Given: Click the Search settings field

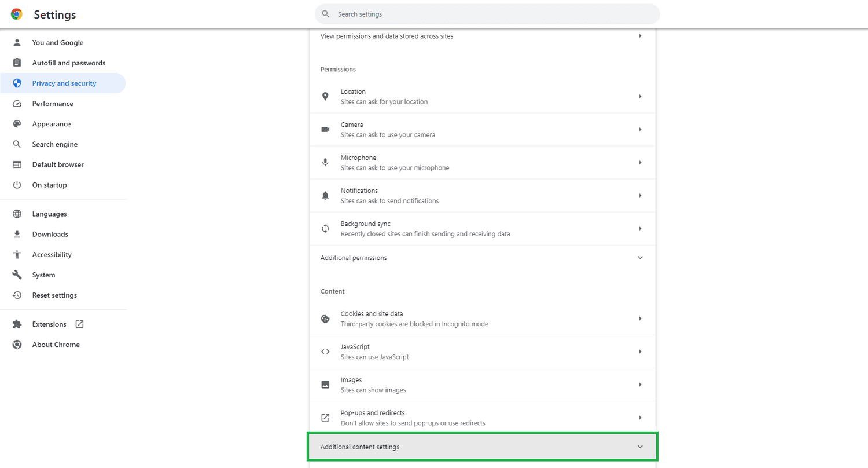Looking at the screenshot, I should point(486,14).
